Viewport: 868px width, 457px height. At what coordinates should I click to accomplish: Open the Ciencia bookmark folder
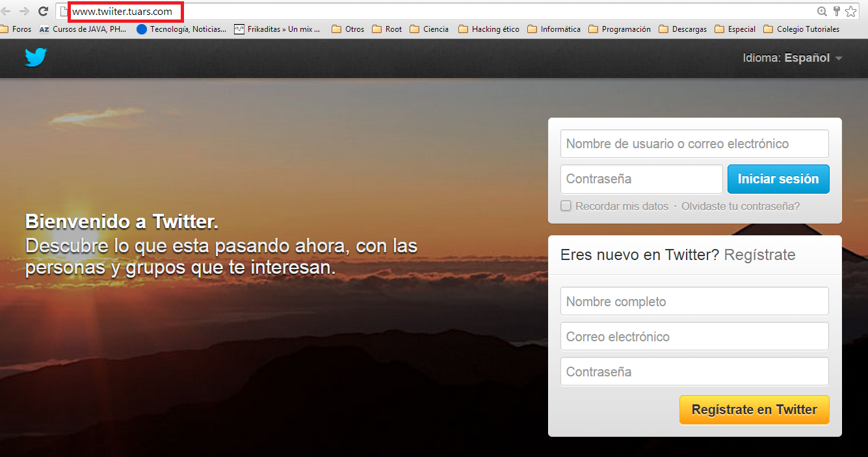[x=429, y=29]
